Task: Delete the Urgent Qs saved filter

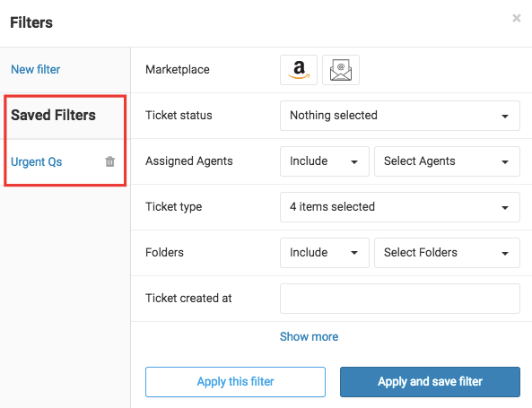Action: 110,161
